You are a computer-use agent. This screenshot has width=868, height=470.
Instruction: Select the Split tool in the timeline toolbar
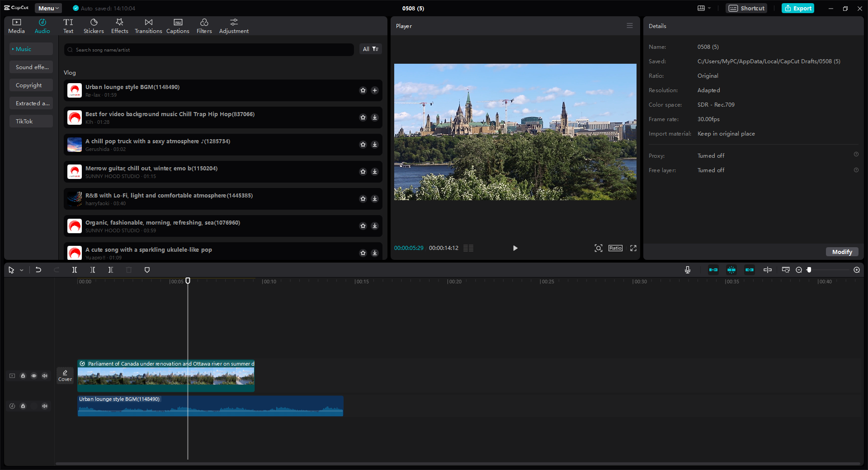(75, 270)
